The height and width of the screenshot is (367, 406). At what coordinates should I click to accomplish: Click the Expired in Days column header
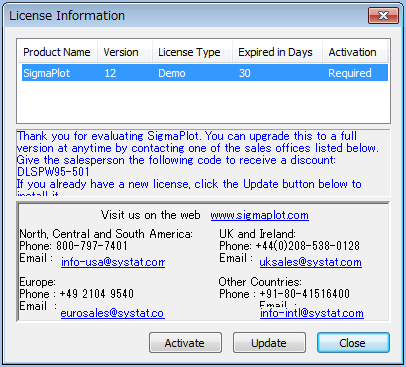[277, 52]
